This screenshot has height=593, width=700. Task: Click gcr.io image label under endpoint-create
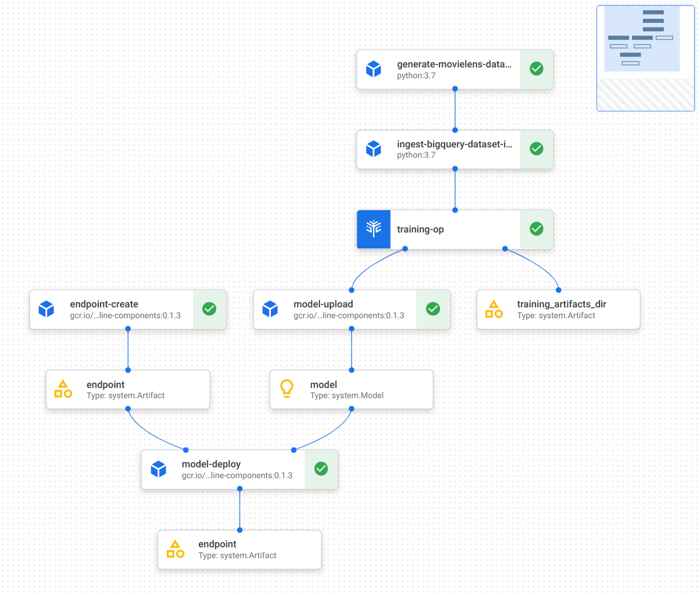[125, 315]
